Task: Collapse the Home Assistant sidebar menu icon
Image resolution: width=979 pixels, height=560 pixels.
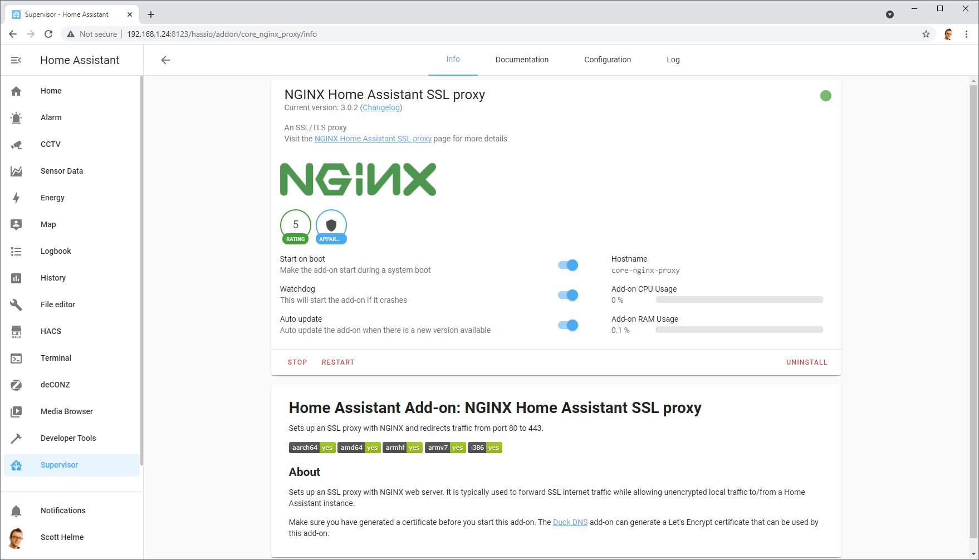Action: tap(16, 60)
